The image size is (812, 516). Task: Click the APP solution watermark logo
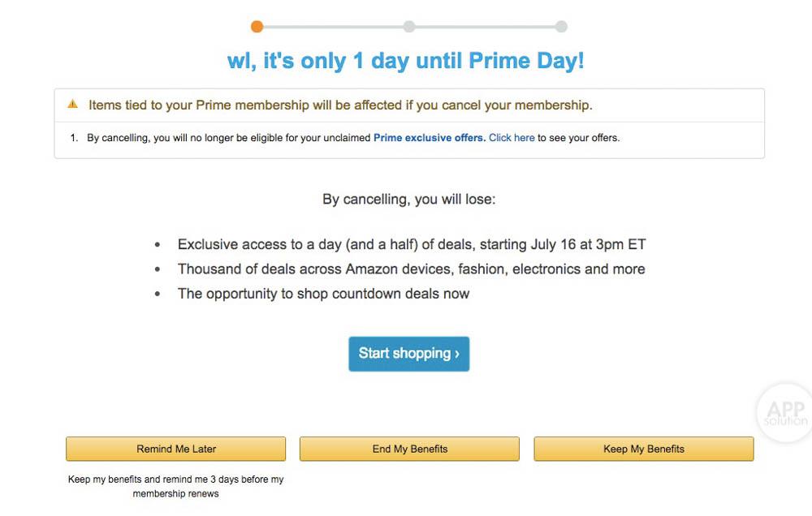tap(785, 413)
